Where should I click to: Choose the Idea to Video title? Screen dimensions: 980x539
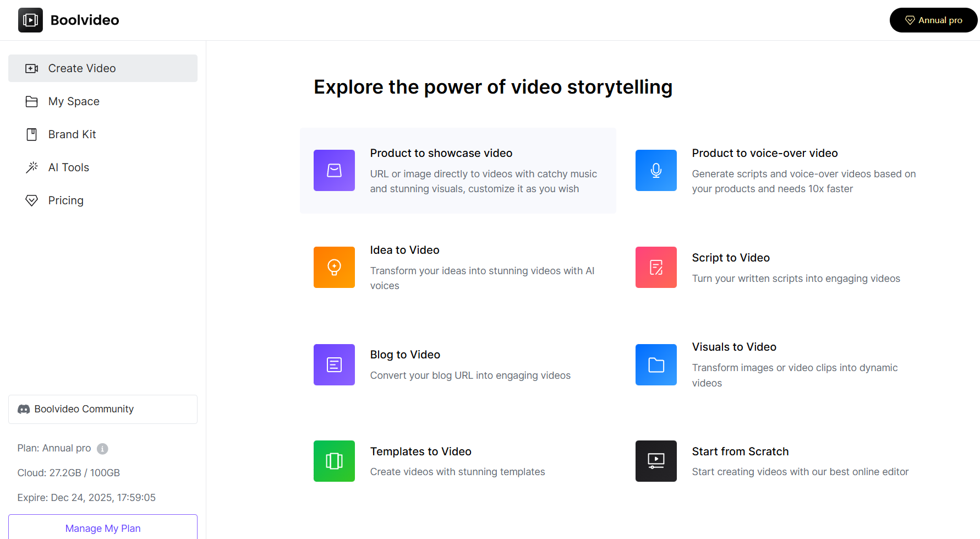[405, 250]
